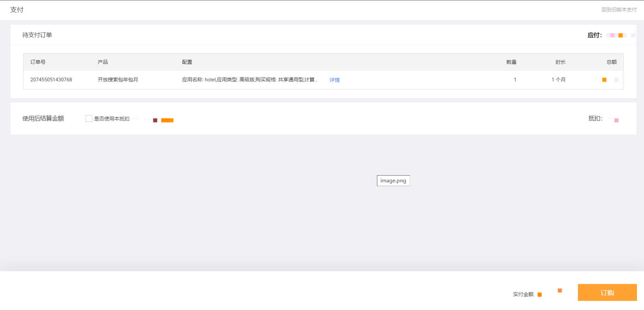Click the 数量 column header
The image size is (644, 310).
[x=511, y=62]
